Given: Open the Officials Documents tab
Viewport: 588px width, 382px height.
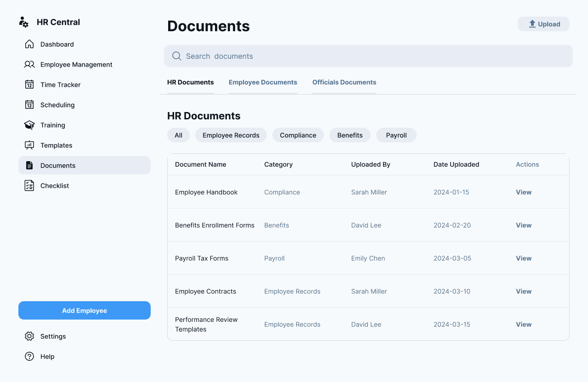Looking at the screenshot, I should point(344,82).
